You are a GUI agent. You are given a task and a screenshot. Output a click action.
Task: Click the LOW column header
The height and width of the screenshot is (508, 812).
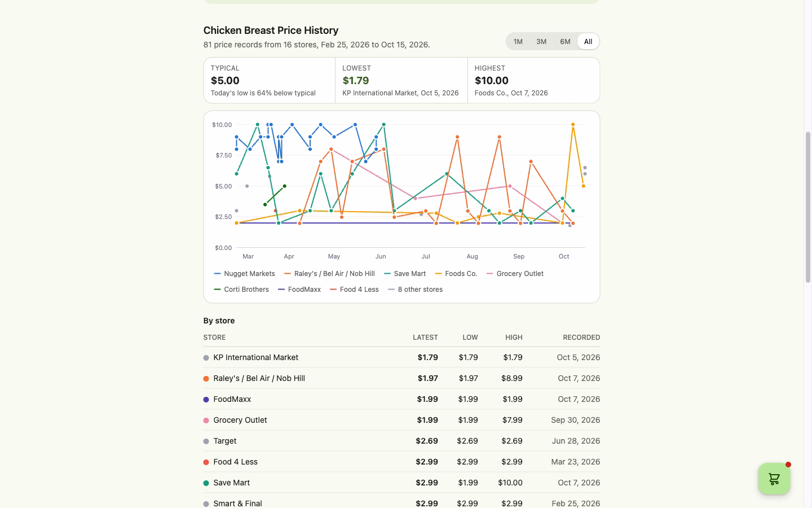[x=470, y=338]
